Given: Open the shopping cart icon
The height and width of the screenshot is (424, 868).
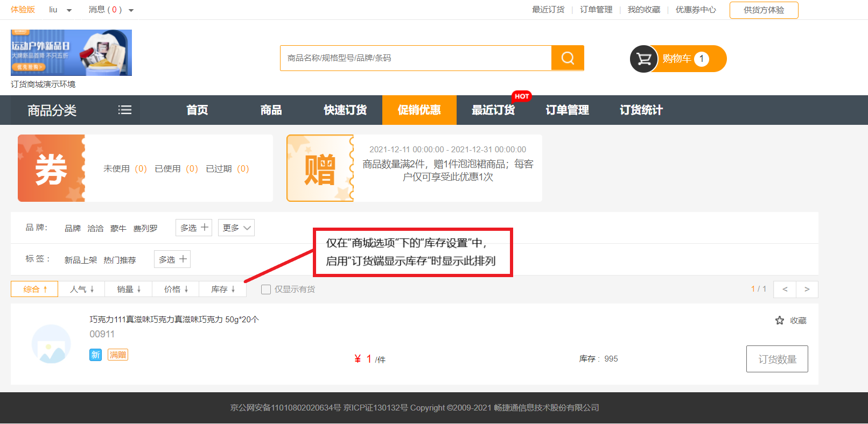Looking at the screenshot, I should click(644, 59).
